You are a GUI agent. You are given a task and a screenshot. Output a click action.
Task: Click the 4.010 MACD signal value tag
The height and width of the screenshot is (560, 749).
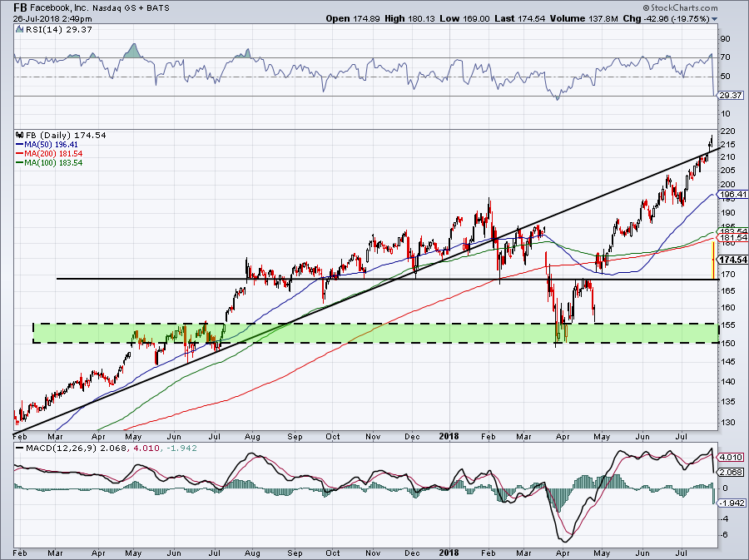(731, 458)
